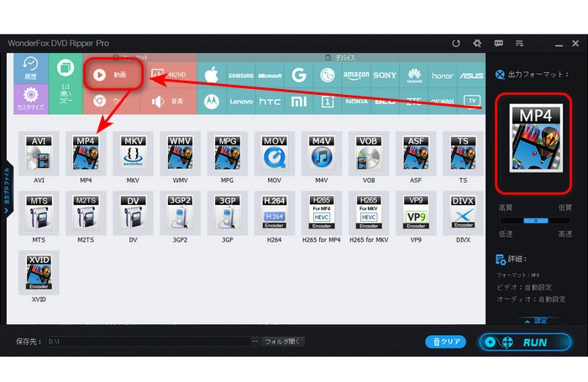The image size is (588, 382).
Task: Choose the VP9 encoder format
Action: pos(416,212)
